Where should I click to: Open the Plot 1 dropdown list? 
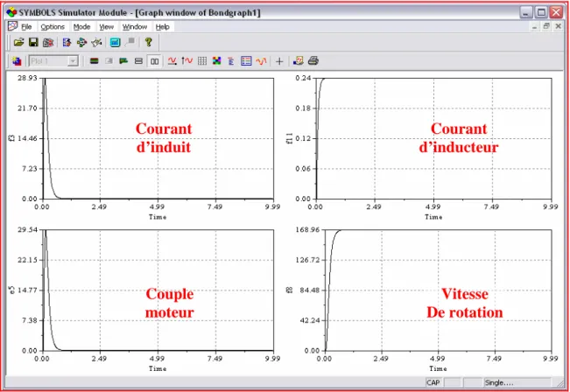73,61
